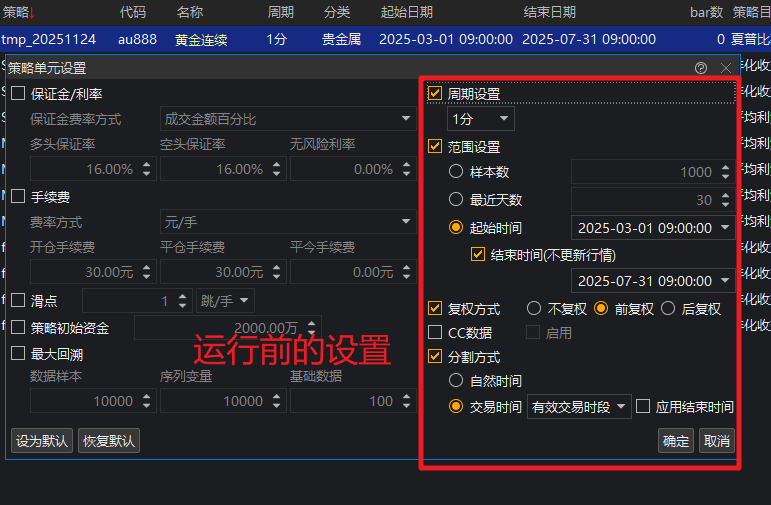The height and width of the screenshot is (505, 771).
Task: Close the 策略单元设置 dialog
Action: 726,68
